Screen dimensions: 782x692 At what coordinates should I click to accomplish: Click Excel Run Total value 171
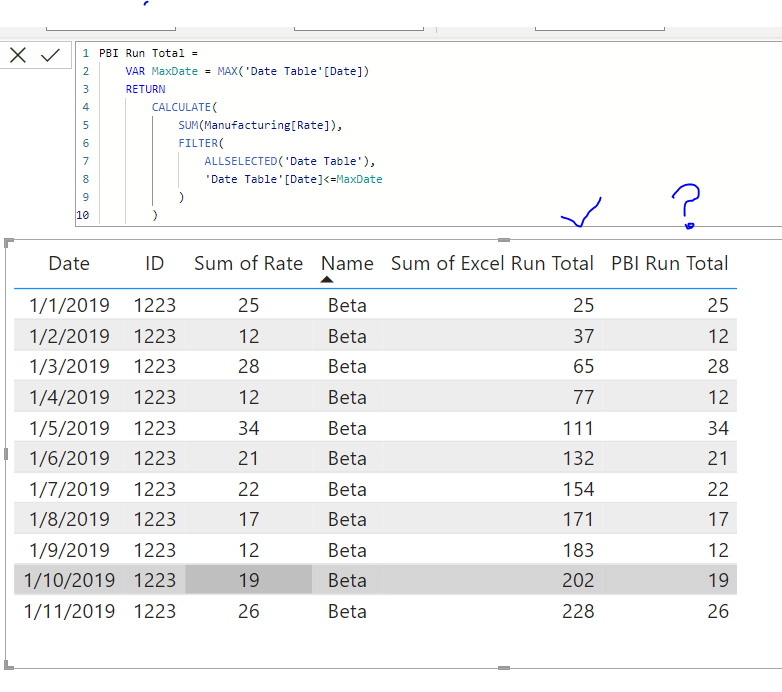tap(579, 519)
